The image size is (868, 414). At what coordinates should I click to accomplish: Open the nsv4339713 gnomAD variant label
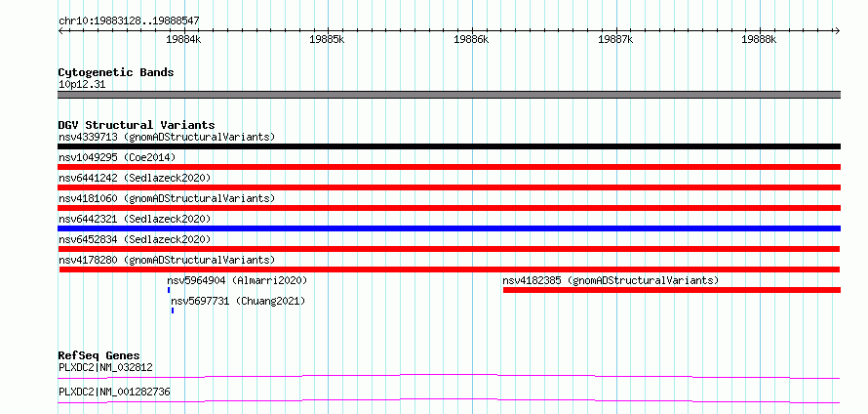tap(167, 137)
